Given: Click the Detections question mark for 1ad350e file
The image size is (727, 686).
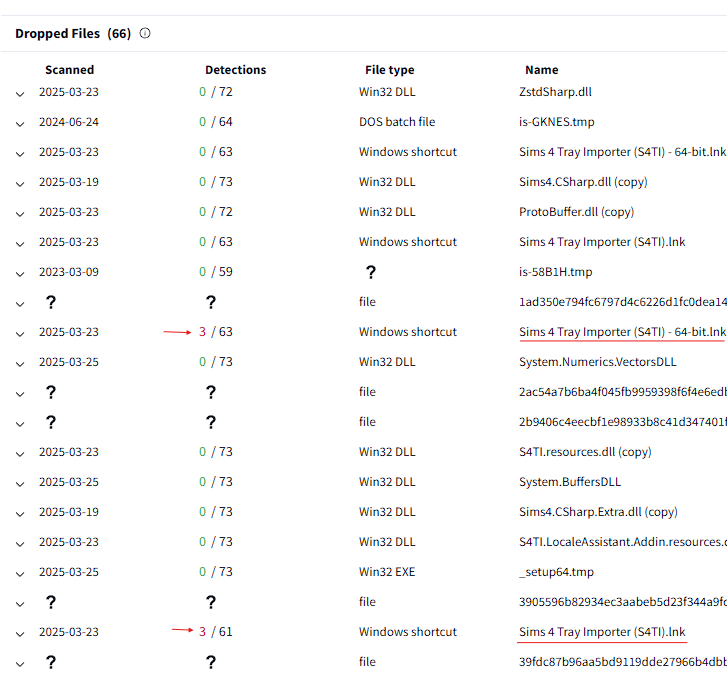Looking at the screenshot, I should point(211,302).
